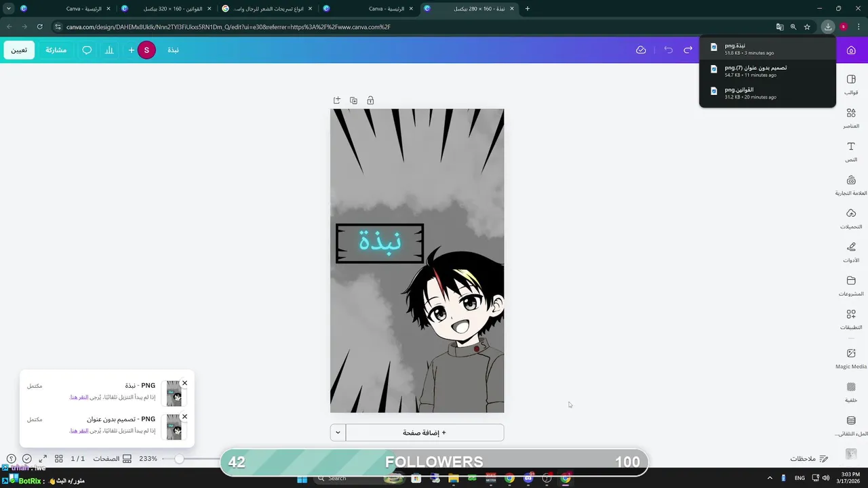Reload the page

click(x=40, y=27)
